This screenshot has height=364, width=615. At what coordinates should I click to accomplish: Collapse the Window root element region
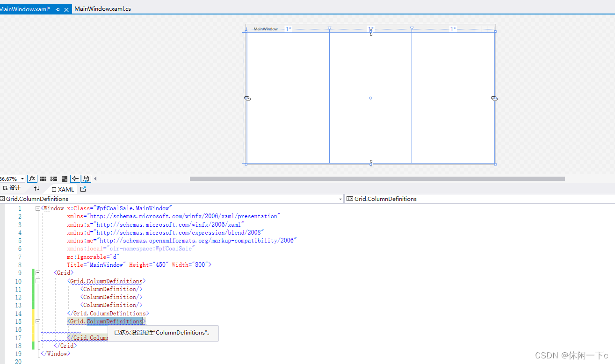click(37, 208)
